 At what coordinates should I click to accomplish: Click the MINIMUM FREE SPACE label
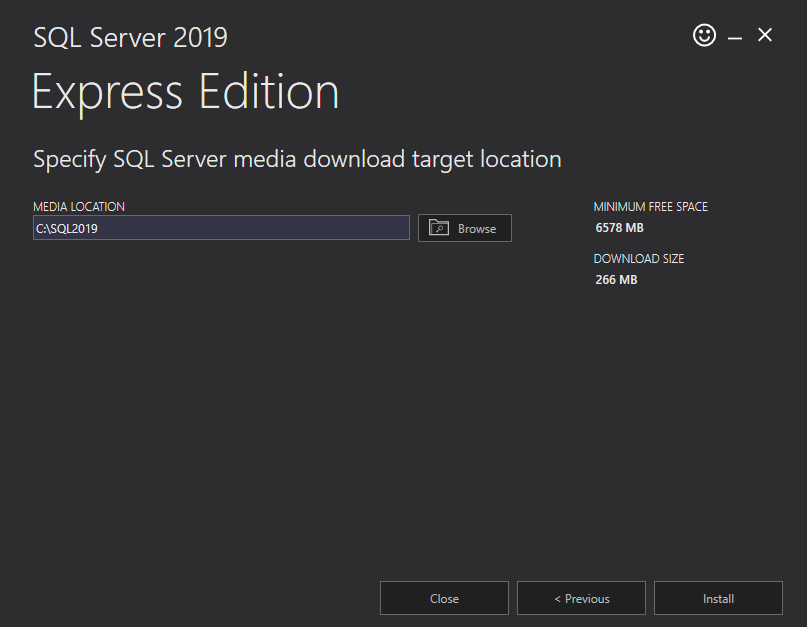[651, 206]
